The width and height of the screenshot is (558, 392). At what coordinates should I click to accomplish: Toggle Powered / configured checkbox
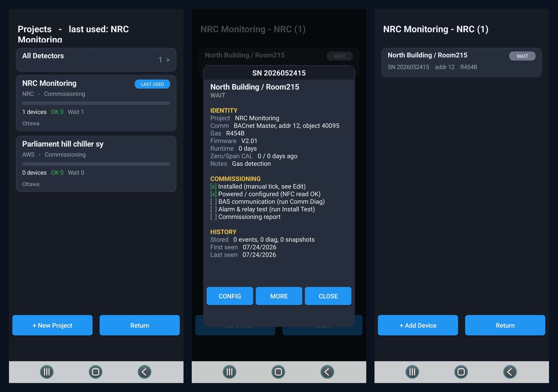pyautogui.click(x=213, y=194)
